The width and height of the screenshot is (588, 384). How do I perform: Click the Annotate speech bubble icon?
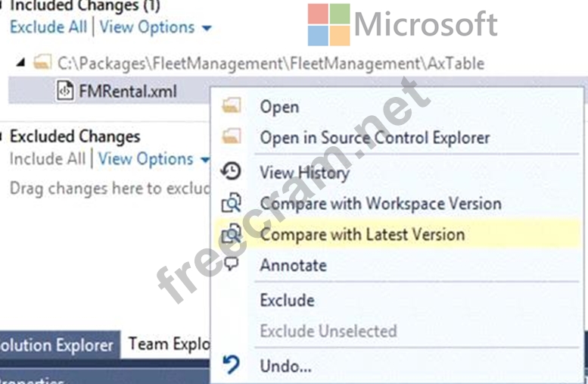tap(232, 264)
